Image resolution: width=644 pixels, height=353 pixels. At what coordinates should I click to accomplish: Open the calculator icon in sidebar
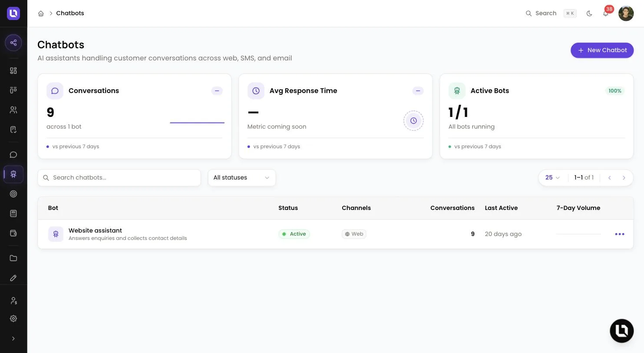coord(13,213)
